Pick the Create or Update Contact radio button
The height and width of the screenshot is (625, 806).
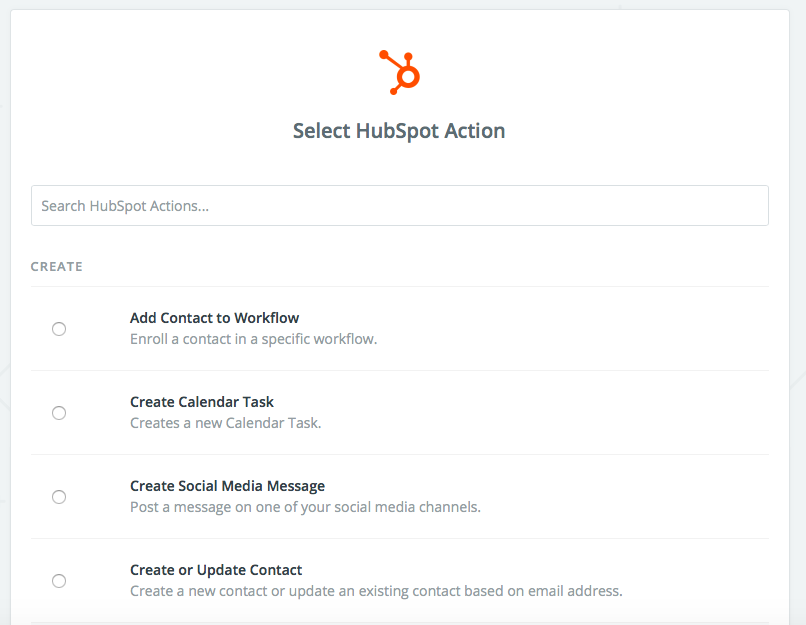point(59,581)
